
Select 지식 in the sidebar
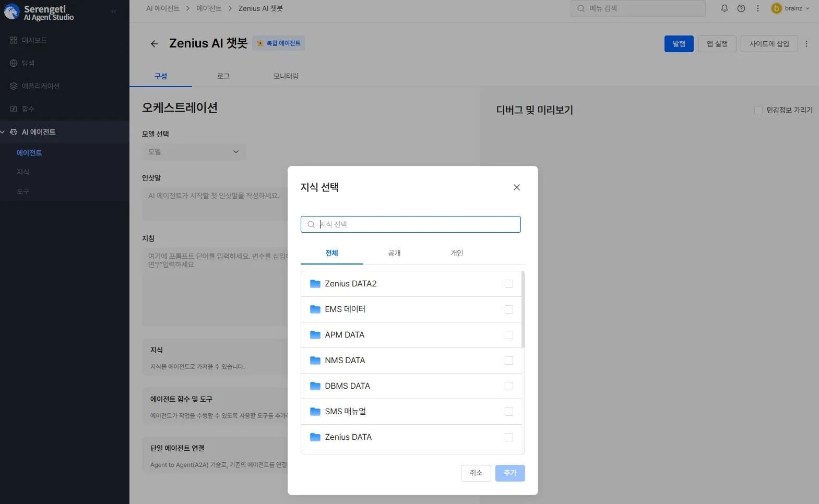(x=23, y=172)
